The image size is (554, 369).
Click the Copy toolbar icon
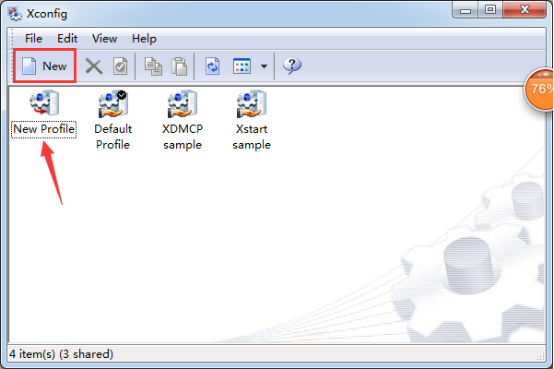click(x=153, y=66)
